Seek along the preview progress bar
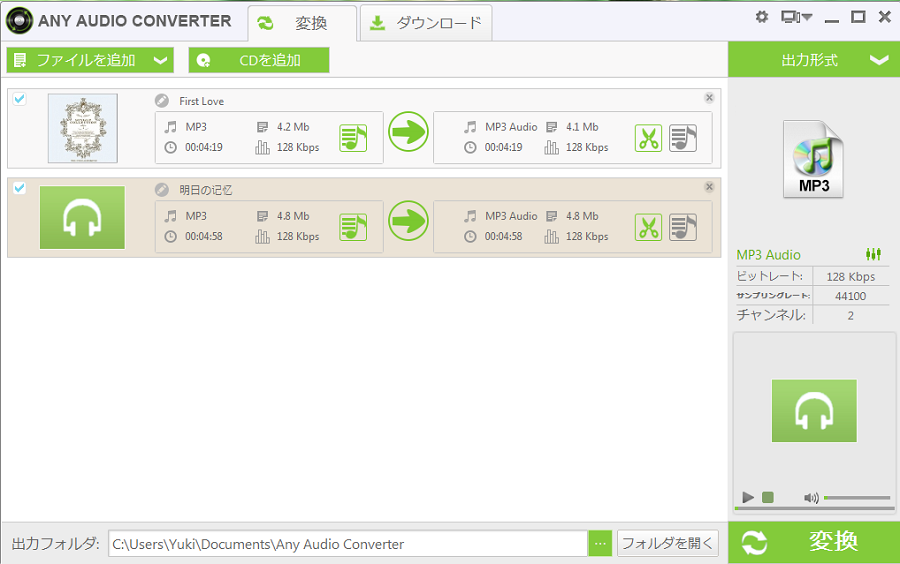The height and width of the screenshot is (564, 900). click(814, 508)
